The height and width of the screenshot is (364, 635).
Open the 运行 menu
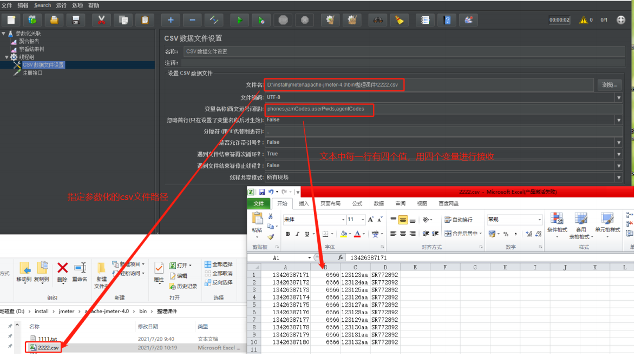pyautogui.click(x=62, y=5)
